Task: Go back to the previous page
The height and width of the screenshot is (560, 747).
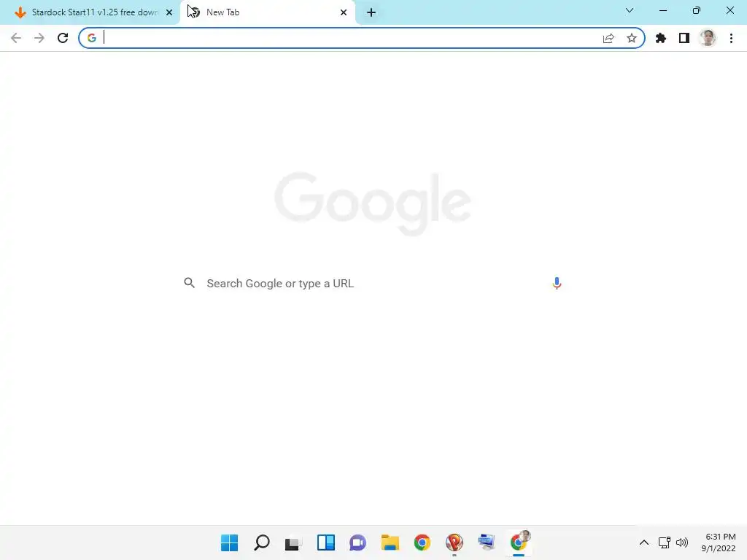Action: pos(16,38)
